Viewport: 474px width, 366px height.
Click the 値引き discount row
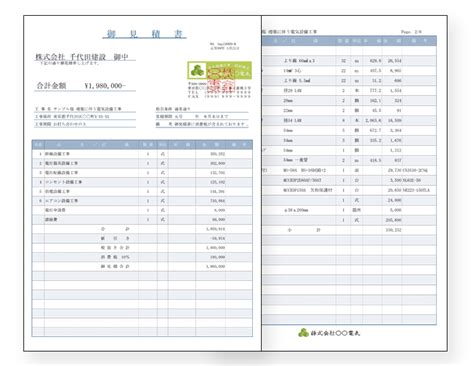coord(142,238)
